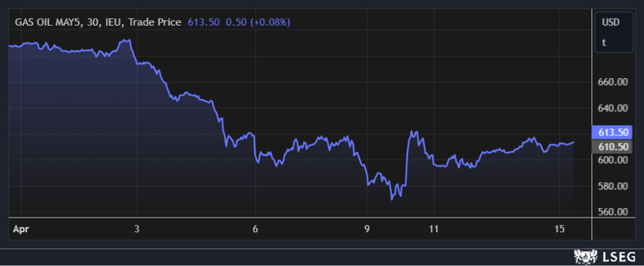This screenshot has width=644, height=266.
Task: Click the 600.00 price axis label
Action: tap(612, 160)
